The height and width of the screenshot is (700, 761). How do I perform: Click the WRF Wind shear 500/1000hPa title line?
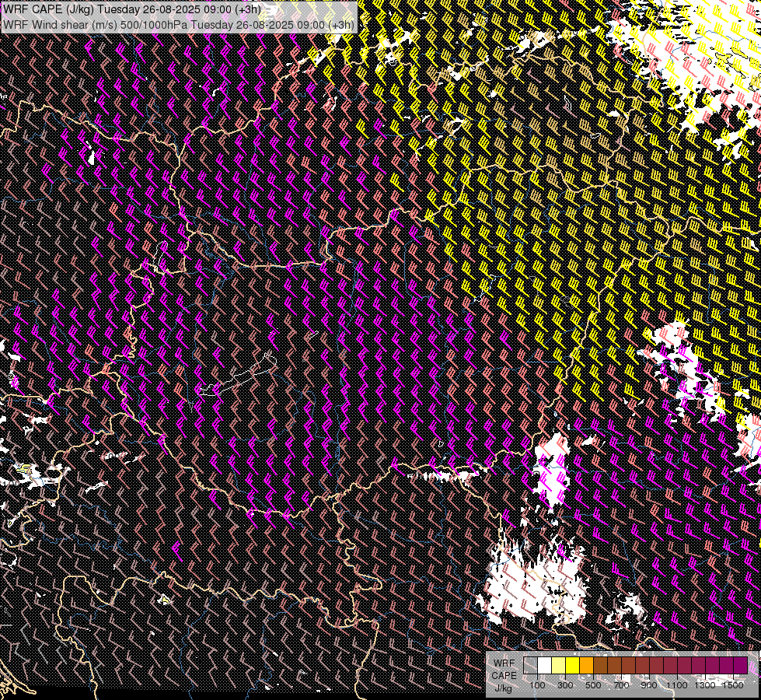click(179, 24)
